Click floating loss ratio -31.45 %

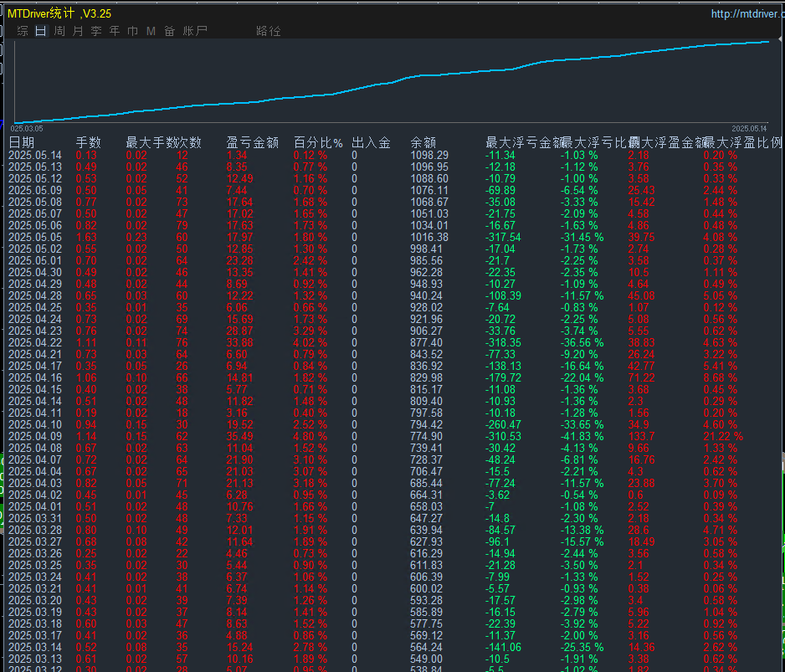[x=582, y=237]
